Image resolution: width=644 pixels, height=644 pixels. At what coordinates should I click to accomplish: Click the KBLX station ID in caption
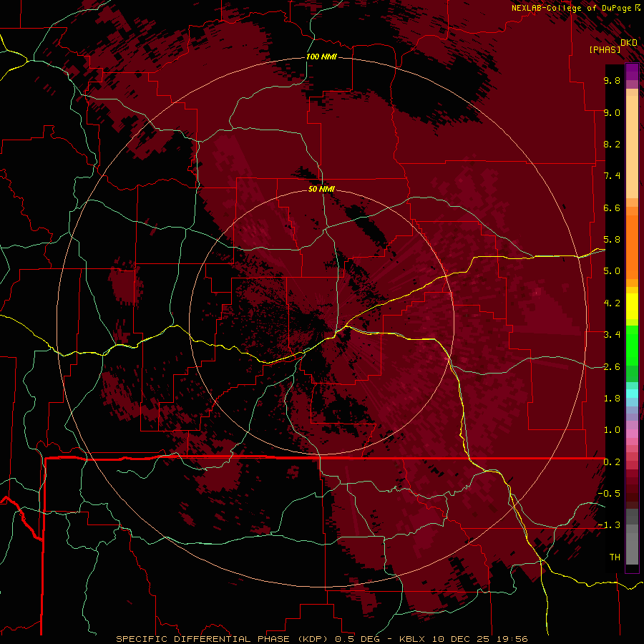(x=411, y=639)
